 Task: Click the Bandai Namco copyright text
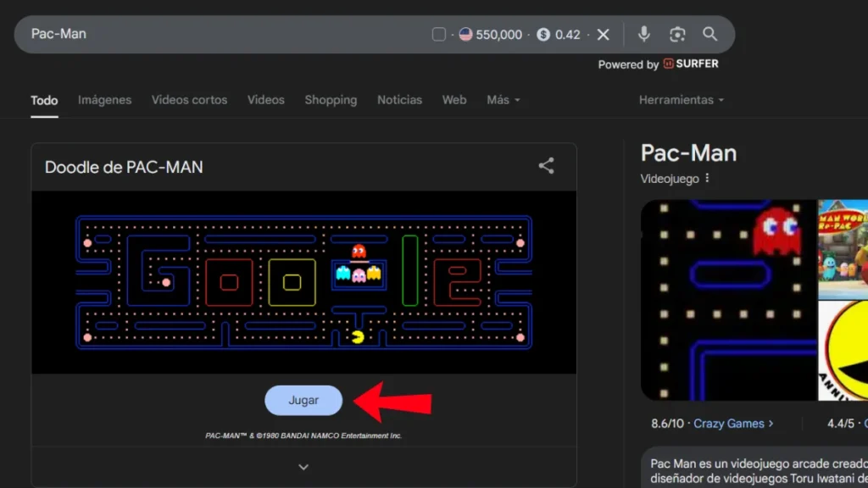pyautogui.click(x=303, y=436)
